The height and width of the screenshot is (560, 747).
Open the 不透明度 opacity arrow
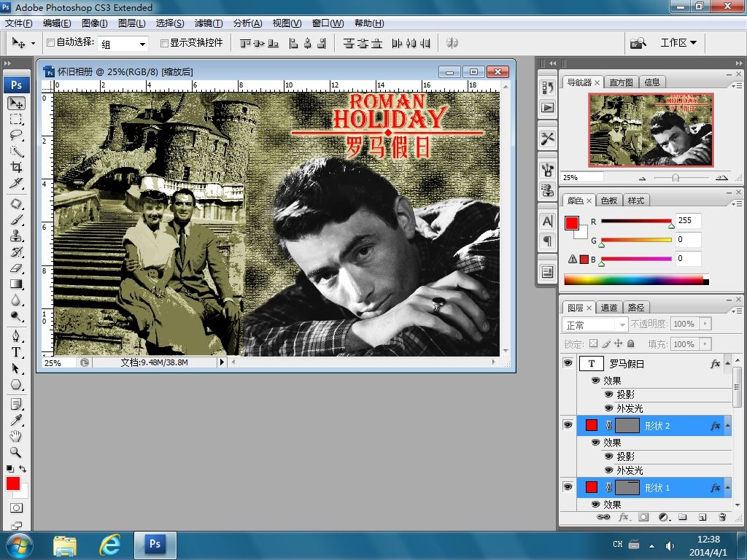tap(705, 324)
